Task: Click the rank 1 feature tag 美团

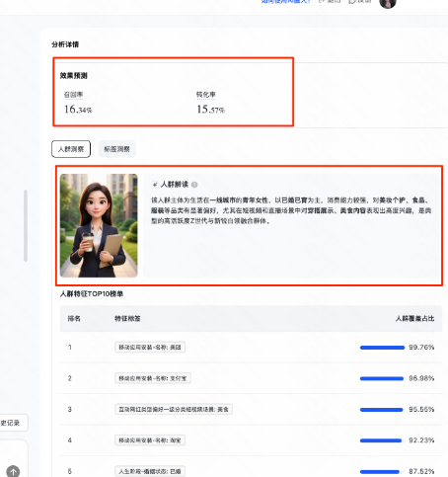Action: (x=150, y=348)
